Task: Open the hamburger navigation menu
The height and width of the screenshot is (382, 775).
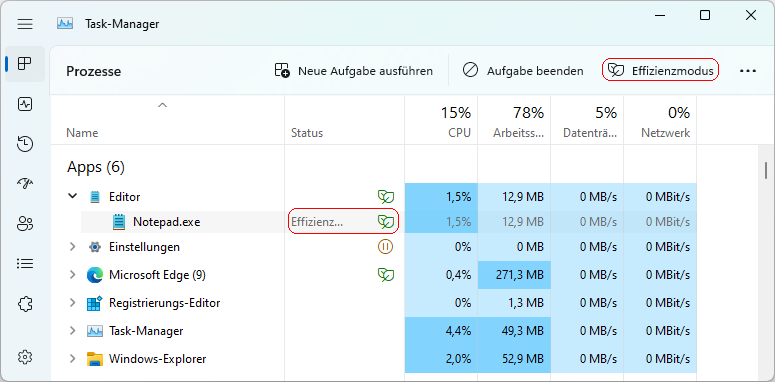Action: click(x=25, y=24)
